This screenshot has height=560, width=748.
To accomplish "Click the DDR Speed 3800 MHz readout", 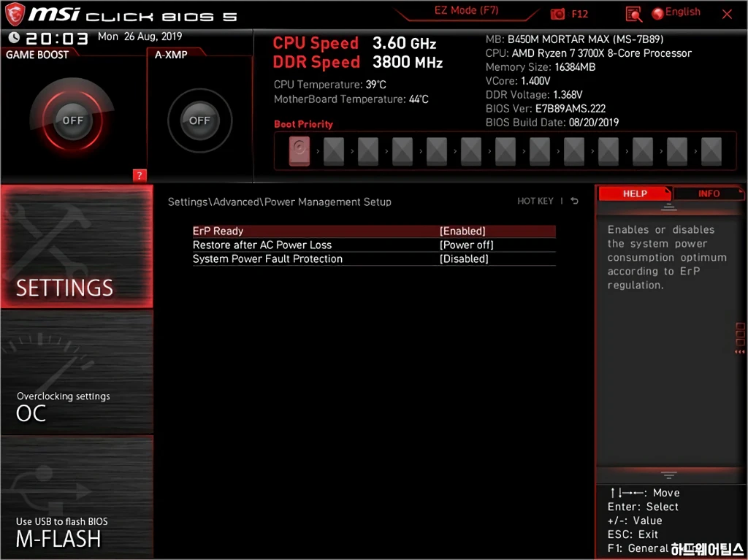I will coord(358,62).
